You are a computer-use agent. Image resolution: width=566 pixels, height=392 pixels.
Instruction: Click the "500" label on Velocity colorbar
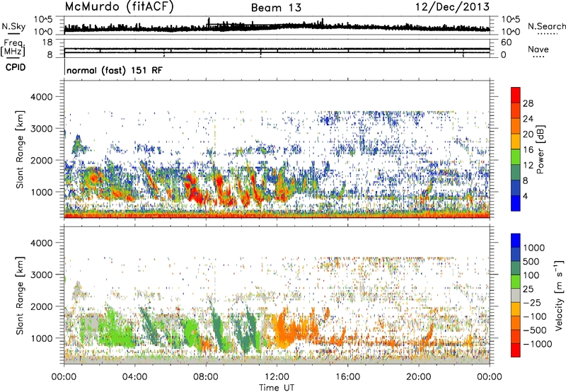pos(531,261)
